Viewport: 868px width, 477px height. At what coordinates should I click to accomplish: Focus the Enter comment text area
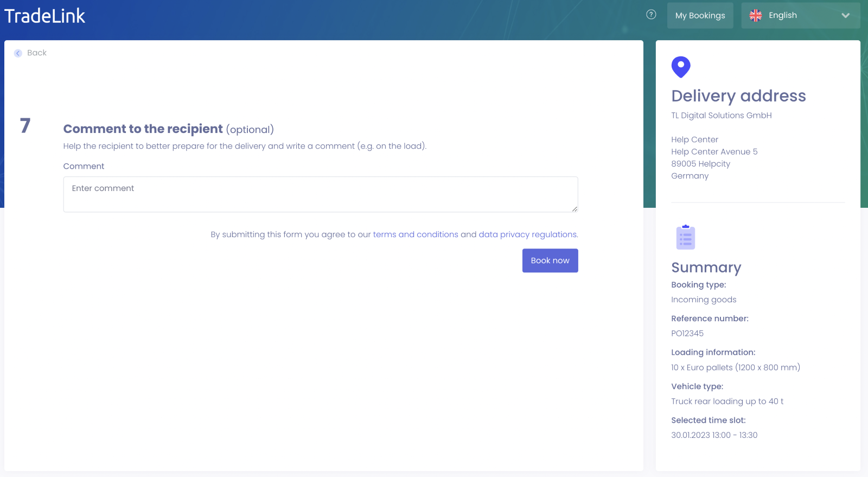pos(320,194)
